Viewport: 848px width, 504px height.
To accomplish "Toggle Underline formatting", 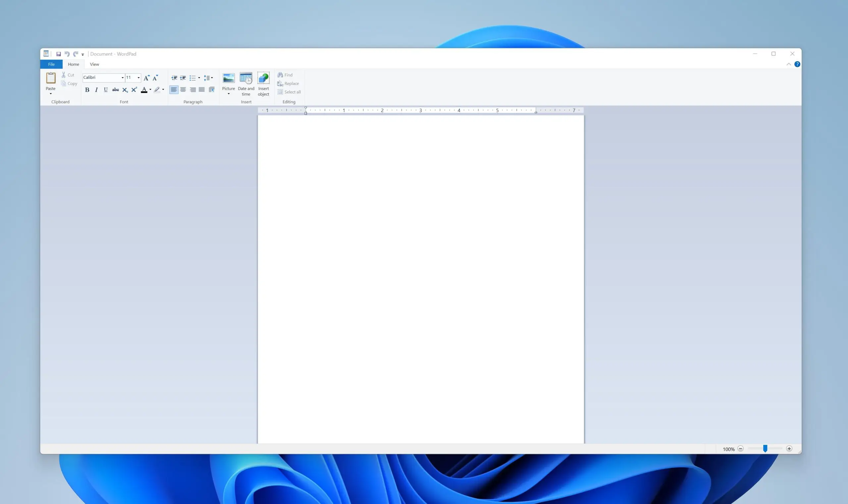I will tap(106, 89).
